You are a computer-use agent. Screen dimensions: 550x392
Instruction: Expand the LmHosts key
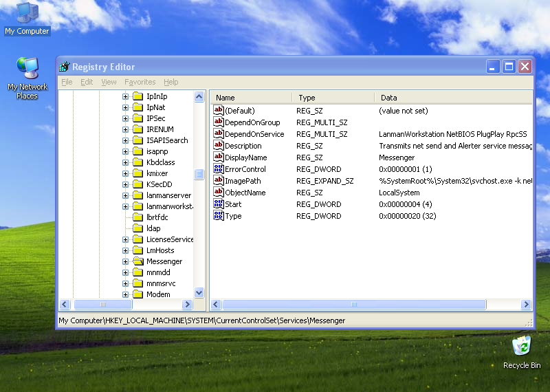125,250
